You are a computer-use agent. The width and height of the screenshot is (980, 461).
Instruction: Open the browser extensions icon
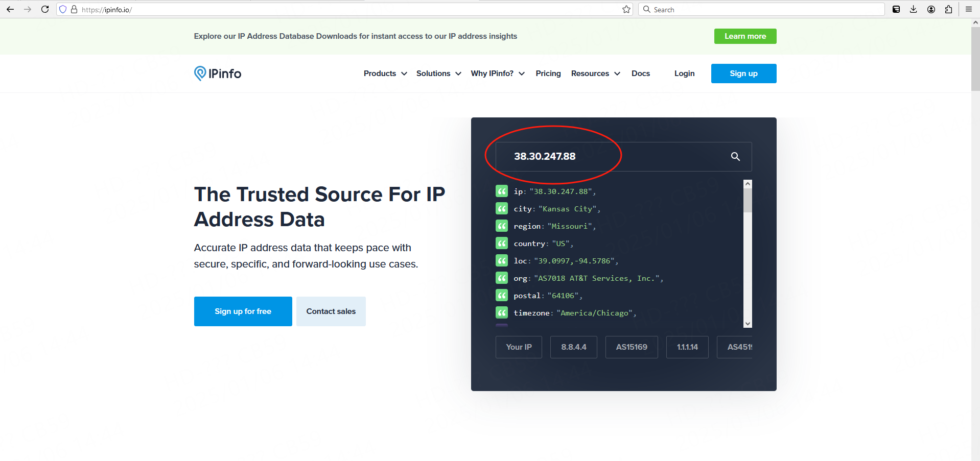coord(948,9)
